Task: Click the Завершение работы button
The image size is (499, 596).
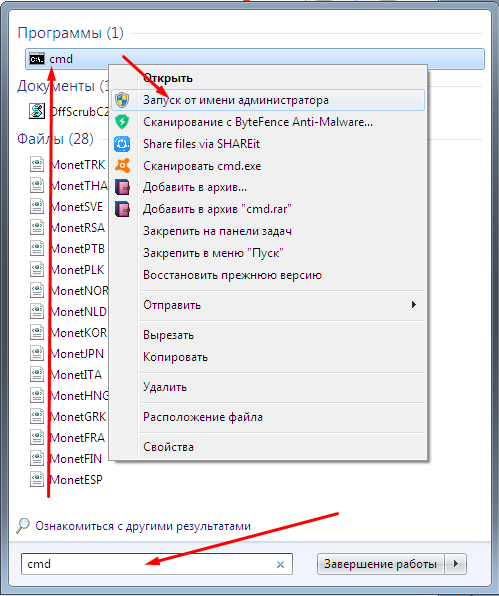Action: click(380, 564)
